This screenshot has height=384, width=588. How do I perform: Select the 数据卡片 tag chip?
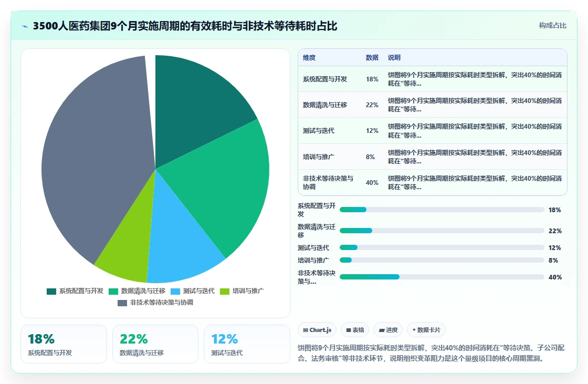point(426,330)
